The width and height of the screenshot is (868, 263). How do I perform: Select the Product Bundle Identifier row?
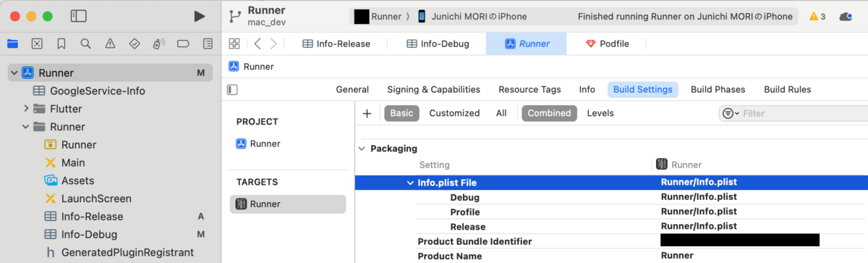[x=611, y=241]
